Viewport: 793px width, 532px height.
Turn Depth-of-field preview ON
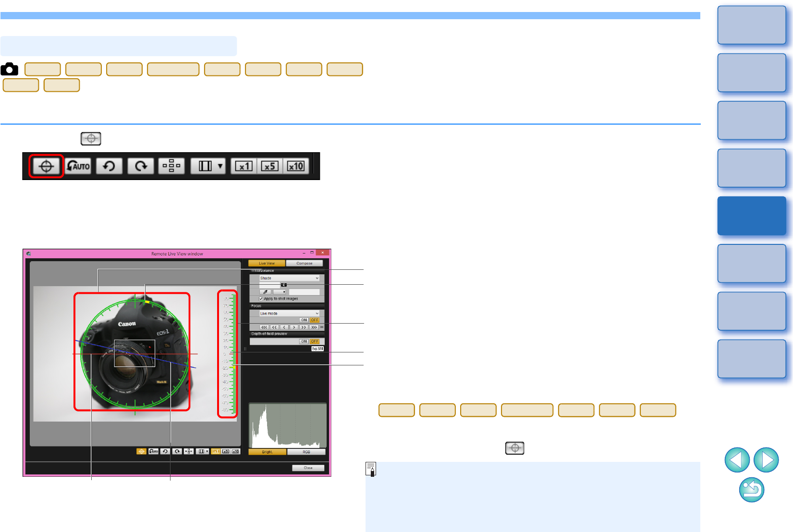pos(304,341)
